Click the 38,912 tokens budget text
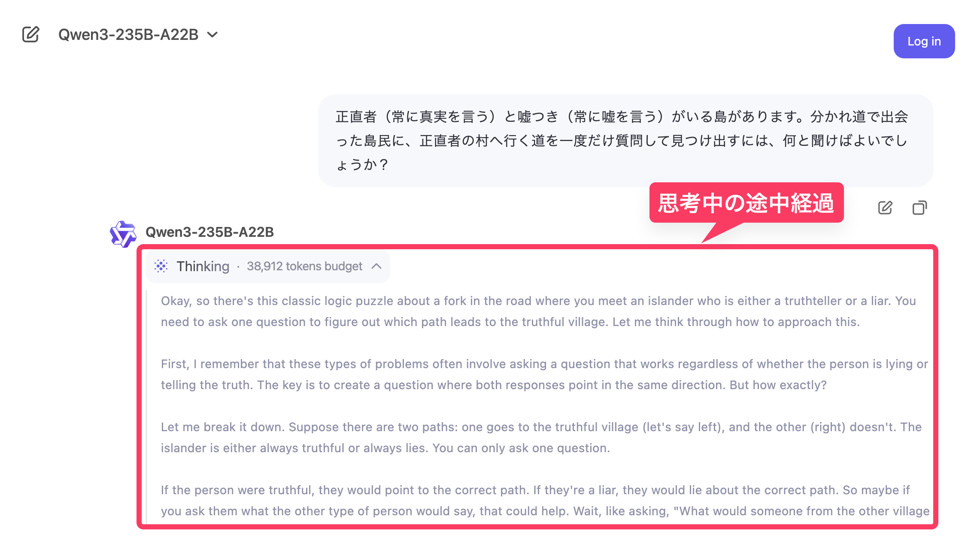 click(304, 266)
